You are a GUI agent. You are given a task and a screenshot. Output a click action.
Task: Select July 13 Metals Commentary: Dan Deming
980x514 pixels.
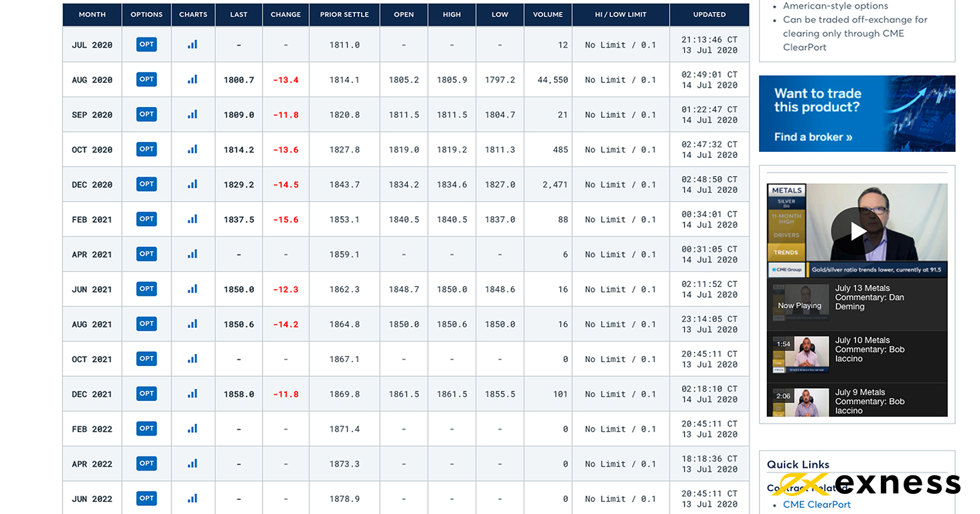857,305
